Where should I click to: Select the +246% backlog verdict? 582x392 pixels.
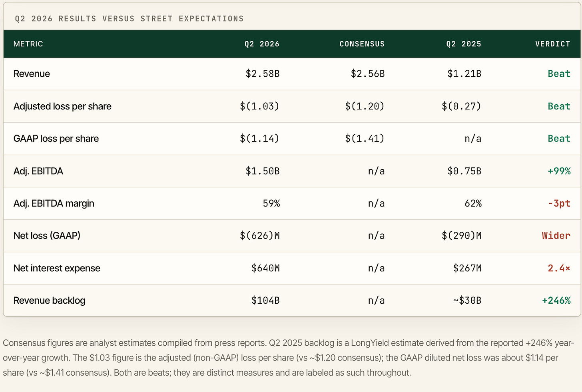point(556,300)
